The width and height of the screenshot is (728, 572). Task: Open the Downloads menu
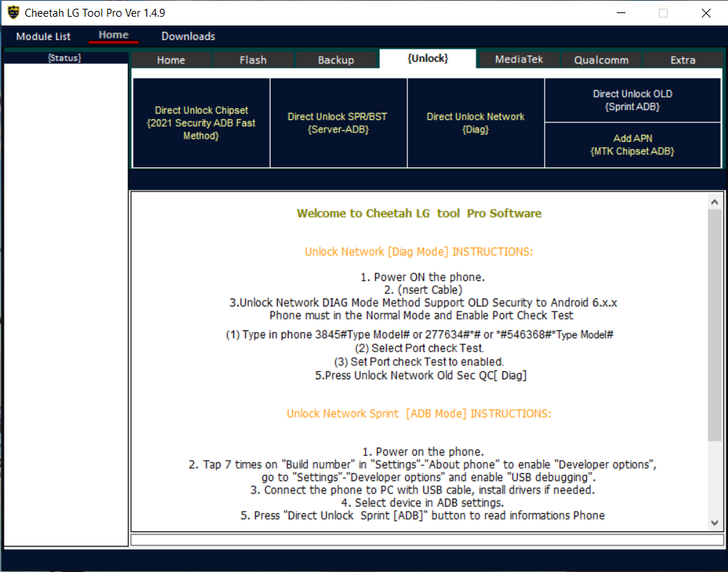(188, 36)
